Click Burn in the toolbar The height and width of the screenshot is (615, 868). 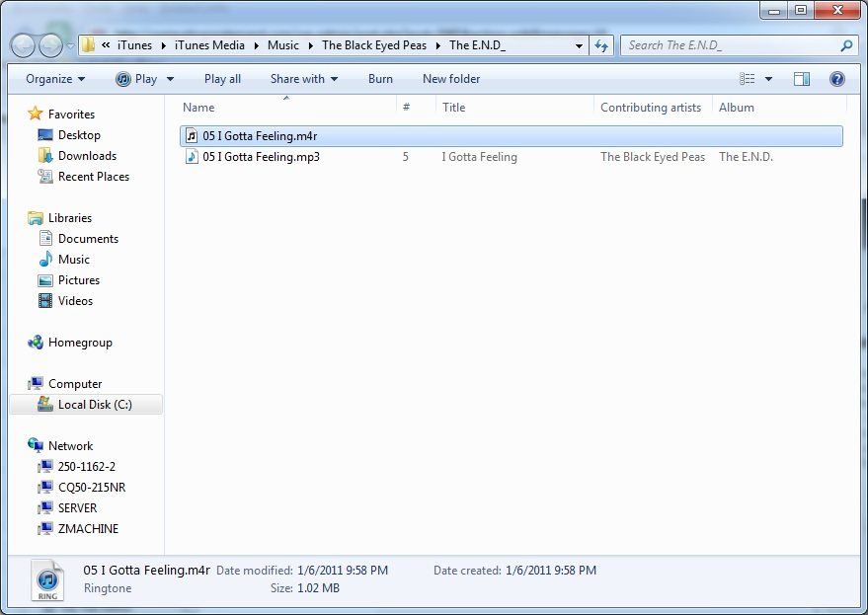coord(380,79)
